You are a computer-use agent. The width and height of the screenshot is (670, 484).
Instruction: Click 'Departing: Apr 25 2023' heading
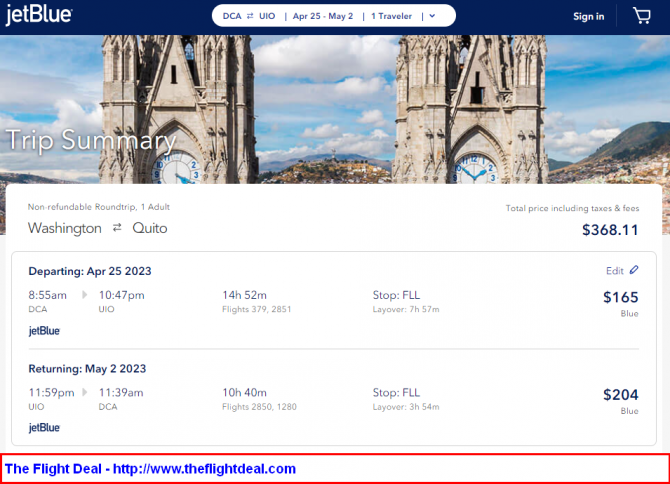pos(90,271)
